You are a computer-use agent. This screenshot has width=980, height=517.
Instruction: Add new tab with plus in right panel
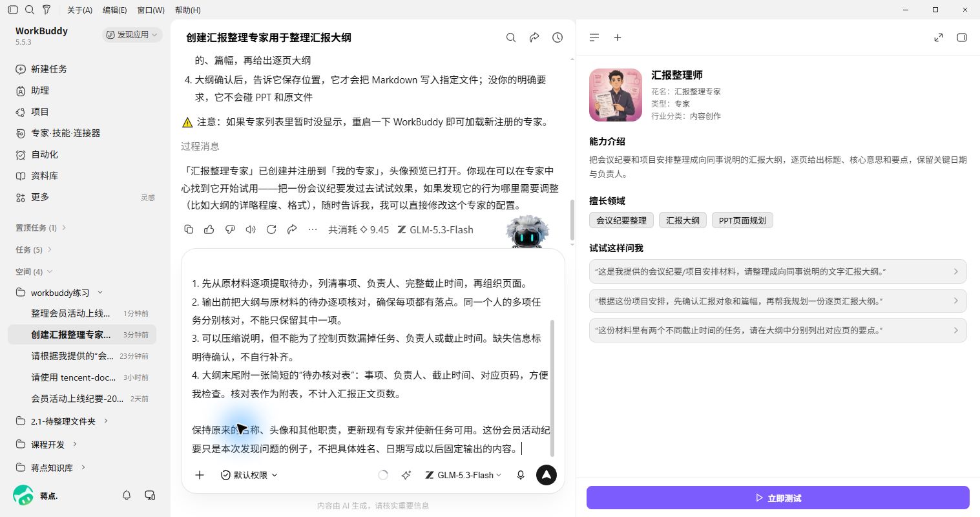click(618, 37)
